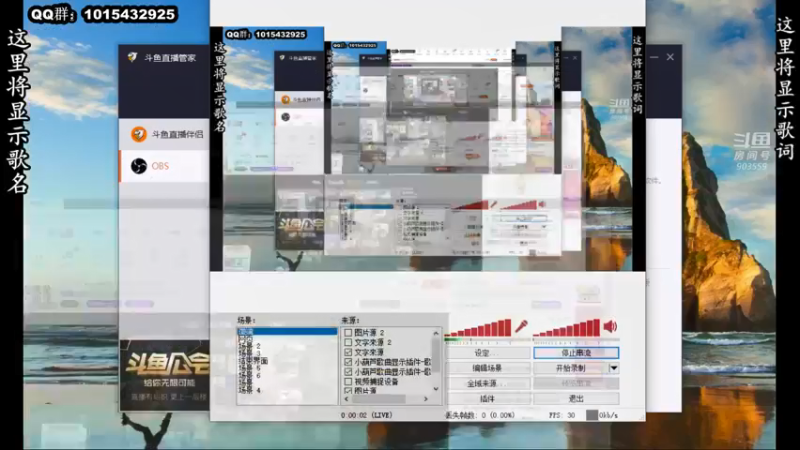Select the 斗鱼直播伴侣 tab
800x450 pixels.
(164, 134)
